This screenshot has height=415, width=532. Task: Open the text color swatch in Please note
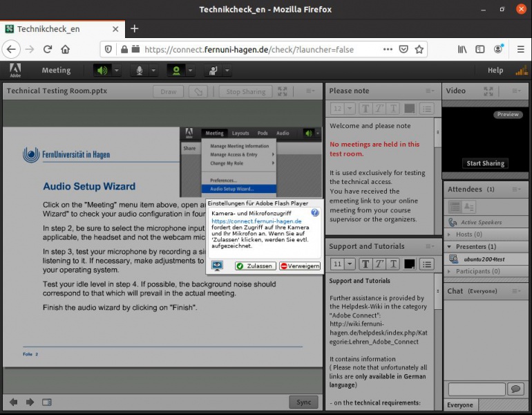click(x=410, y=109)
